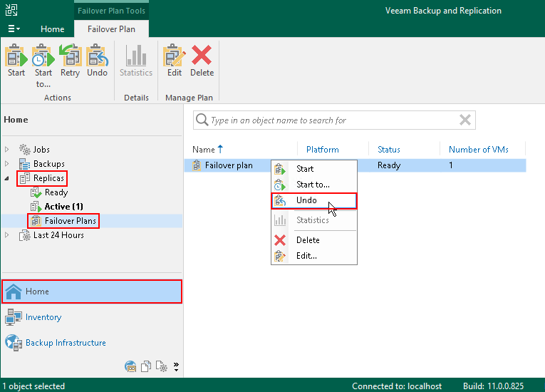Choose Undo from the context menu
The width and height of the screenshot is (545, 392).
306,201
